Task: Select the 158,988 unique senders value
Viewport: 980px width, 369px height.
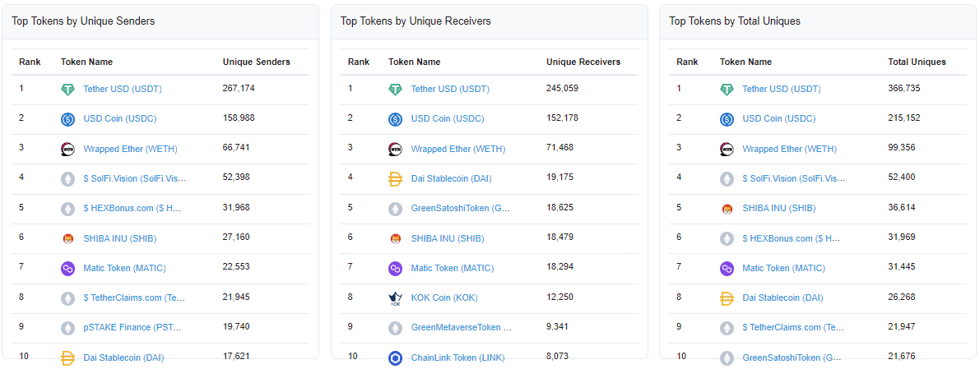Action: [x=239, y=118]
